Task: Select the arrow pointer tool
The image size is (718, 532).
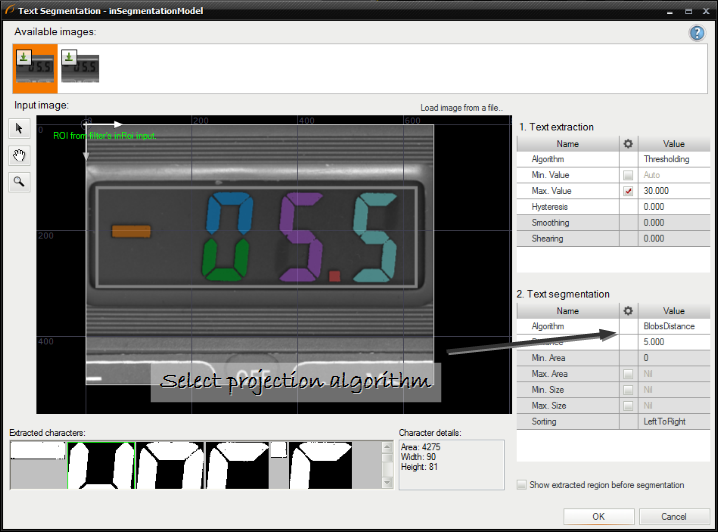Action: (x=18, y=129)
